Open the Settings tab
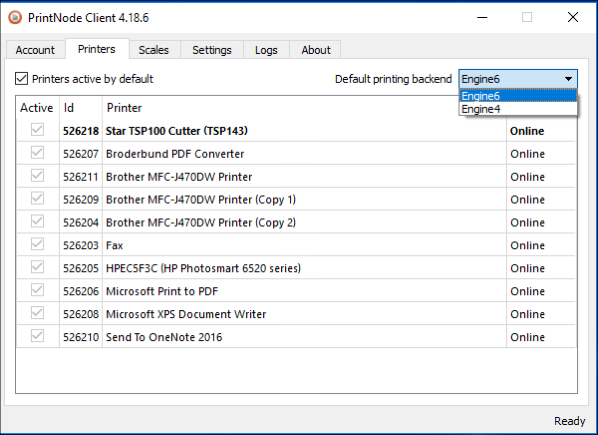The height and width of the screenshot is (435, 598). (x=212, y=50)
